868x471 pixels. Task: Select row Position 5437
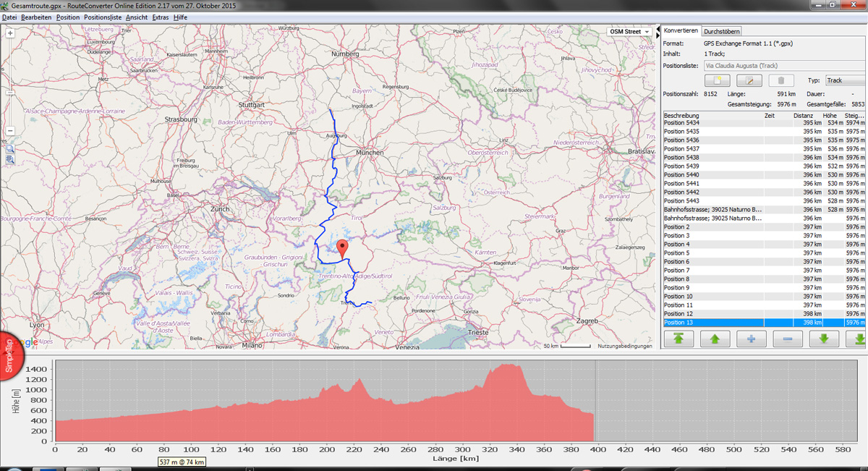tap(765, 149)
